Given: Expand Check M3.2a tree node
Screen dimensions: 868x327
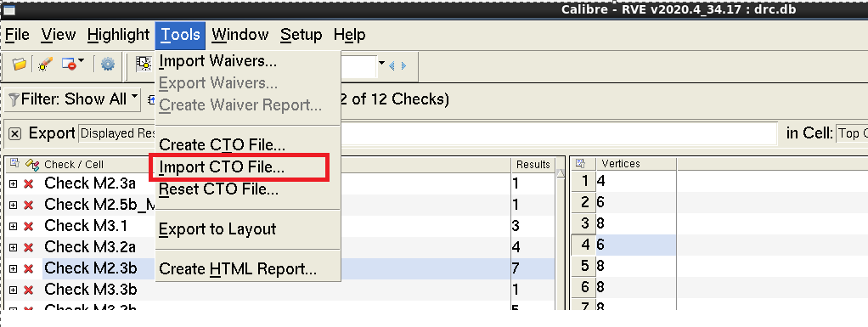Looking at the screenshot, I should [x=14, y=247].
